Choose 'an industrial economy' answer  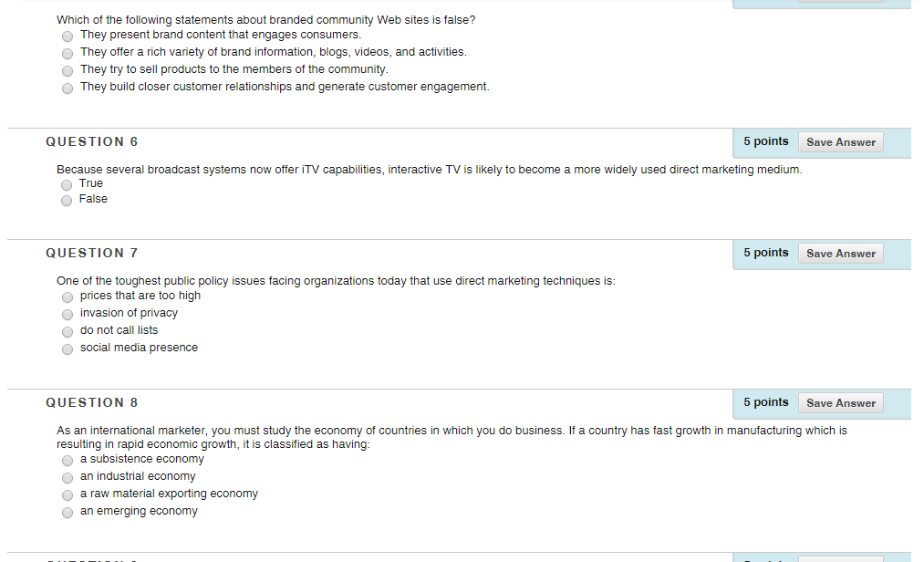point(67,478)
